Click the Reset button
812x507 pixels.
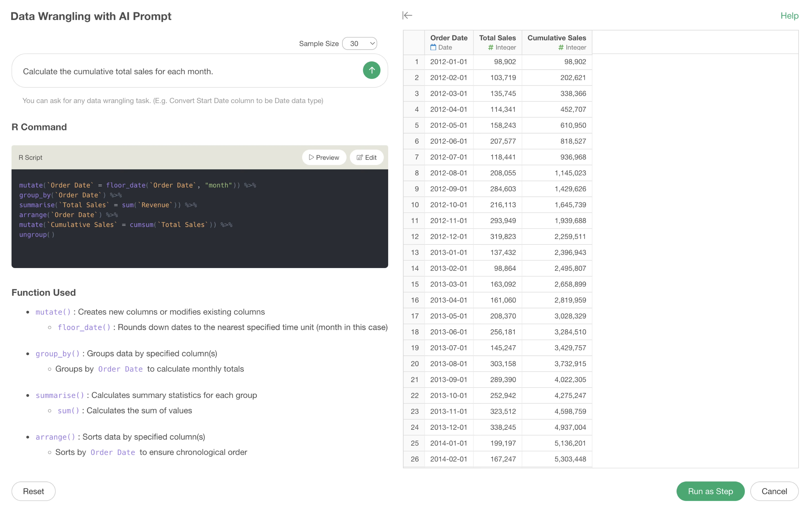tap(33, 491)
